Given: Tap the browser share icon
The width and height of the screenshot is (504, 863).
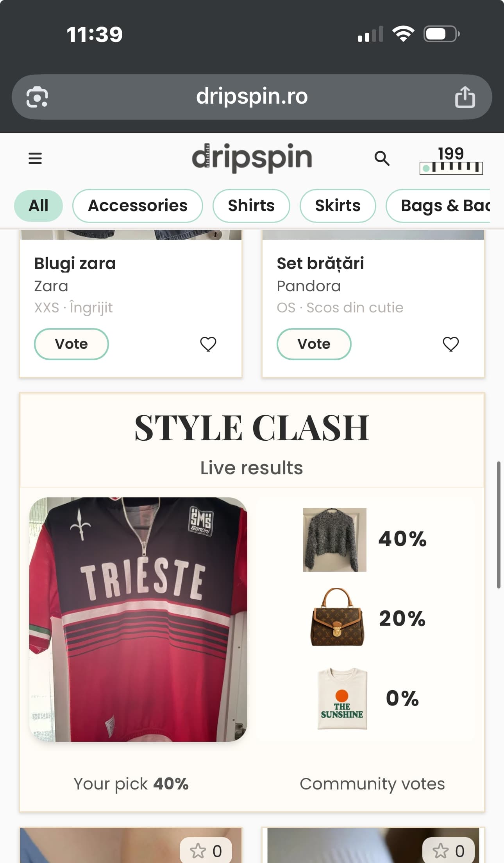Looking at the screenshot, I should 465,97.
